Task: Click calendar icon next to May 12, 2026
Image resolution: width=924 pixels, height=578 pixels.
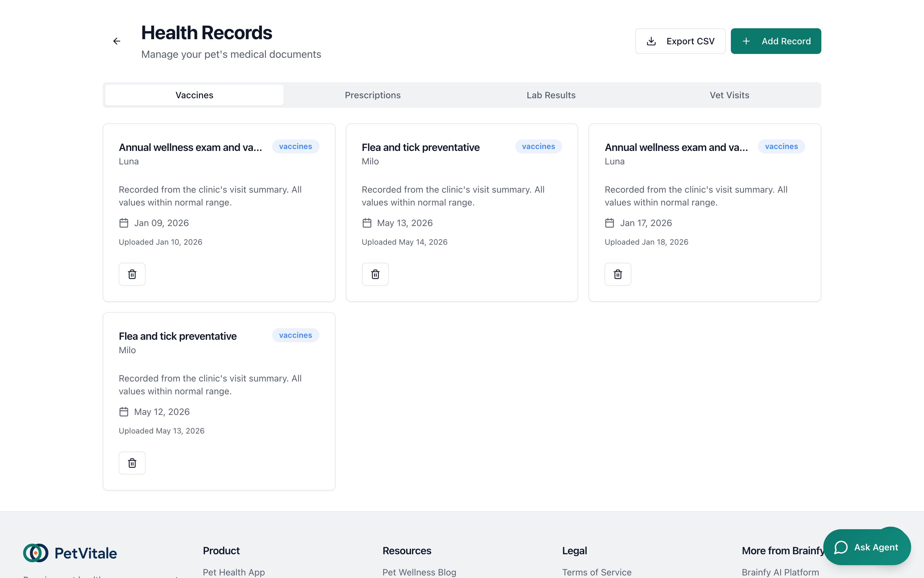Action: pyautogui.click(x=124, y=412)
